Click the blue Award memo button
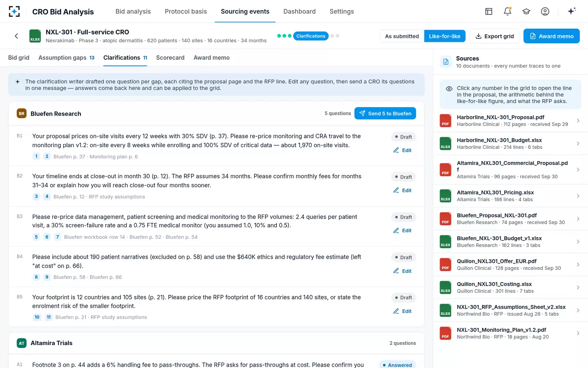 [552, 36]
